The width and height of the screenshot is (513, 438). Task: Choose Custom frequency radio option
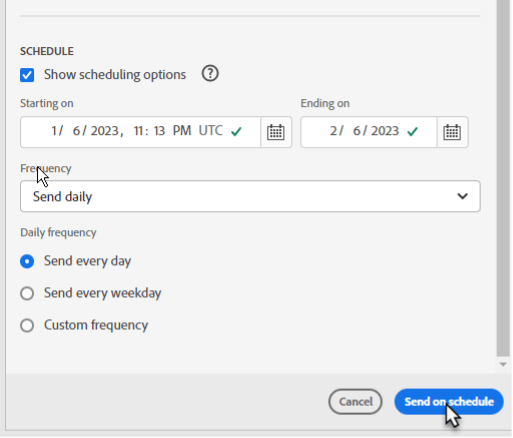[x=27, y=325]
